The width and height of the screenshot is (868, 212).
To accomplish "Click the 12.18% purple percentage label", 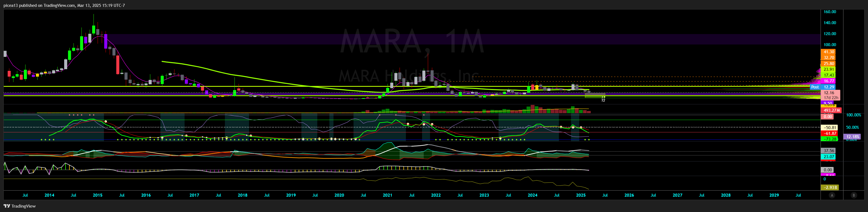I will [852, 137].
